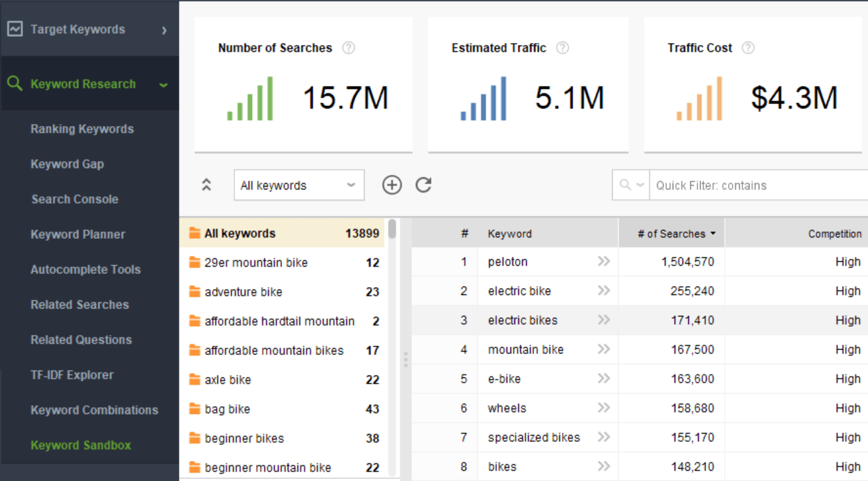Click the 171,410 searches cell
Image resolution: width=868 pixels, height=481 pixels.
[671, 320]
